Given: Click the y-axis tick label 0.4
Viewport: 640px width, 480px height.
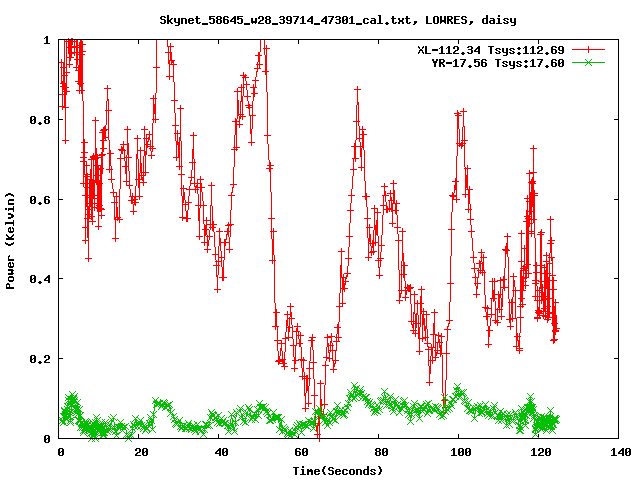Looking at the screenshot, I should click(x=40, y=279).
